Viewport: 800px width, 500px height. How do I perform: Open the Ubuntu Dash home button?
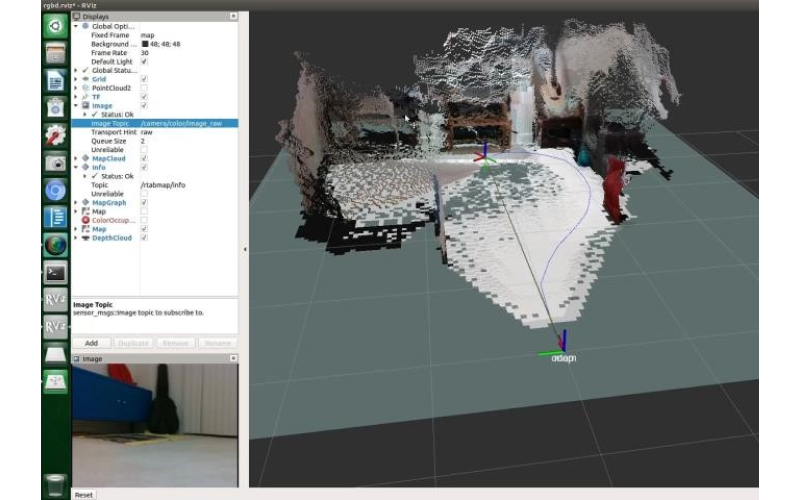pos(56,27)
